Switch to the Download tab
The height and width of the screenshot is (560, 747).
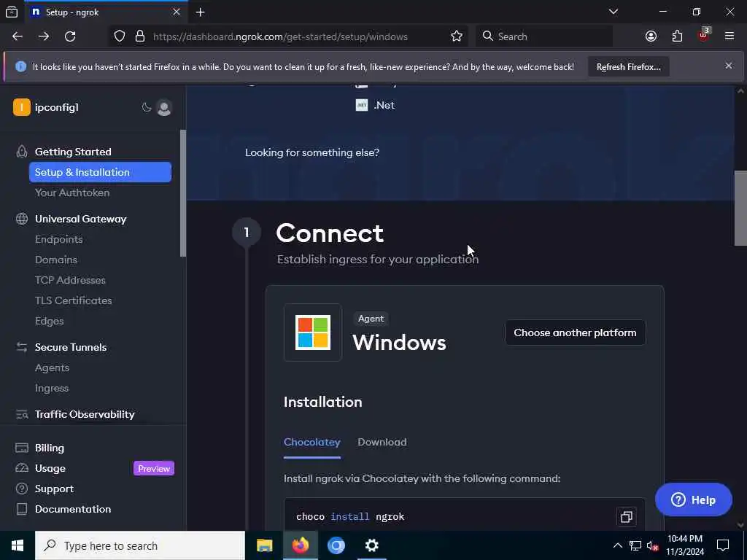(x=382, y=443)
